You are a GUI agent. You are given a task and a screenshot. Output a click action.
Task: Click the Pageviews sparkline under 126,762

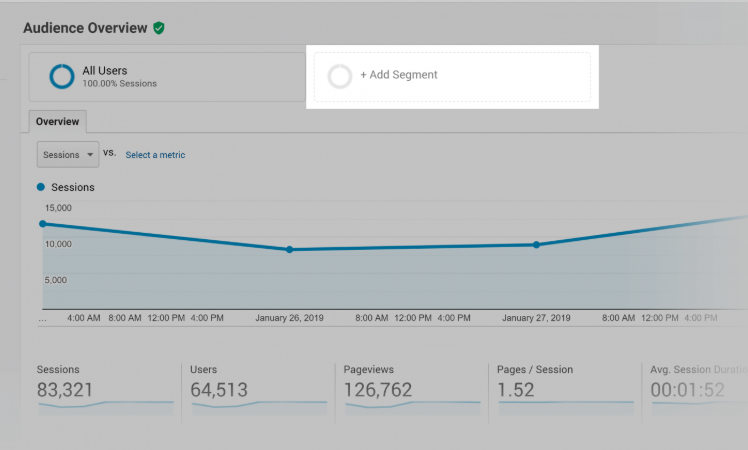click(x=413, y=406)
